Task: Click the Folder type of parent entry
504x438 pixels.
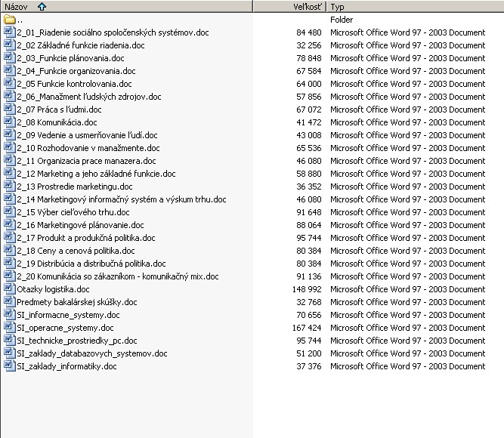Action: point(342,20)
